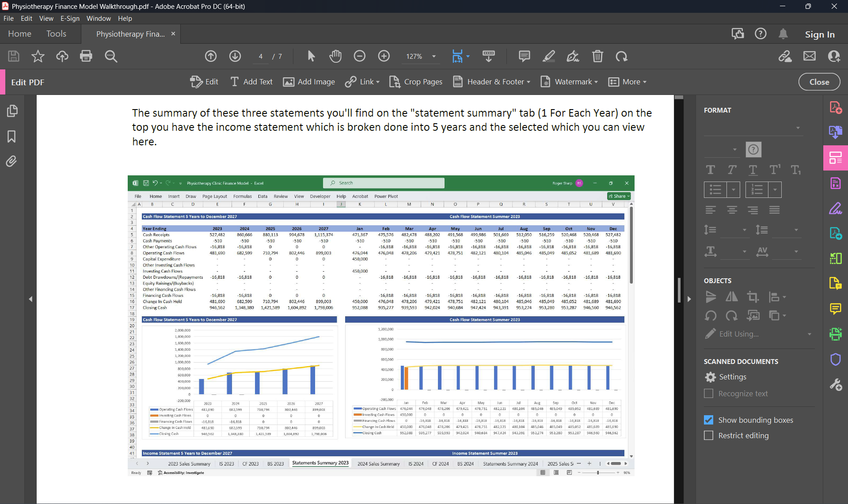Click Sign In

pos(819,34)
